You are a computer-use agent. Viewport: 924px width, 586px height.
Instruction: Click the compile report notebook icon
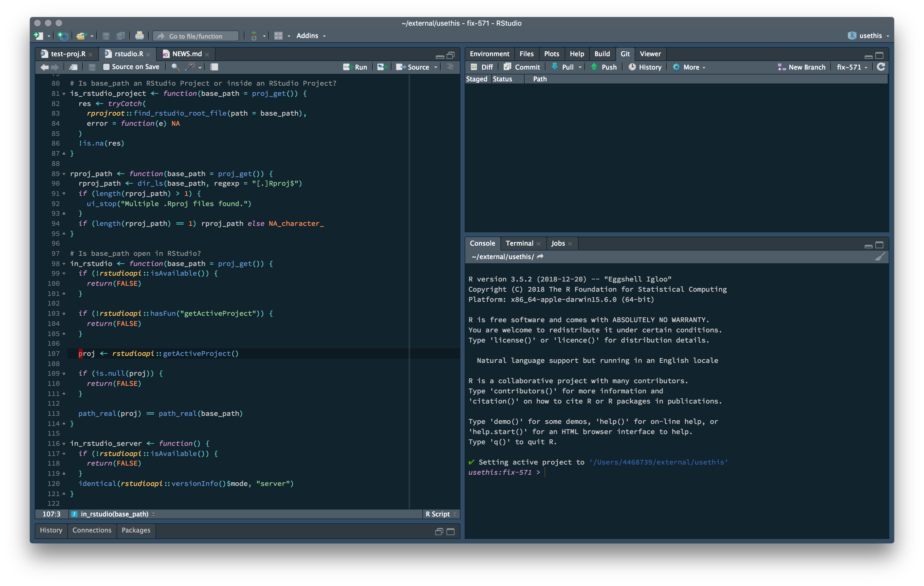[x=214, y=67]
